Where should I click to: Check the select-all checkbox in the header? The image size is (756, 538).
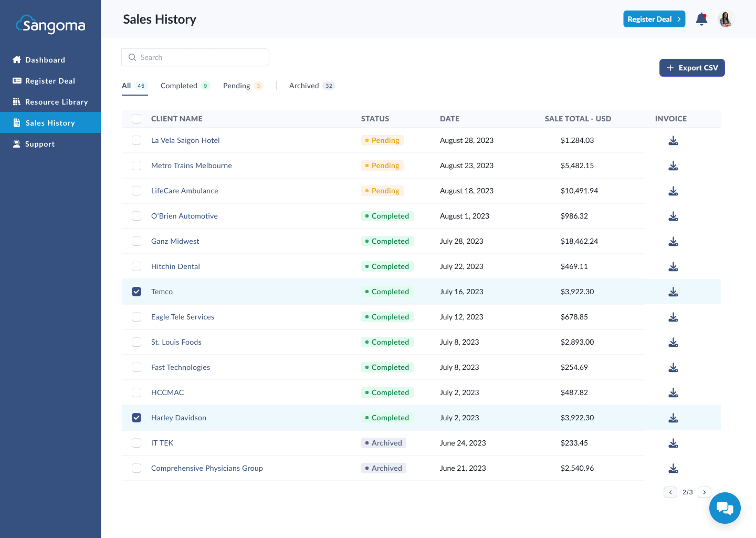pyautogui.click(x=136, y=119)
